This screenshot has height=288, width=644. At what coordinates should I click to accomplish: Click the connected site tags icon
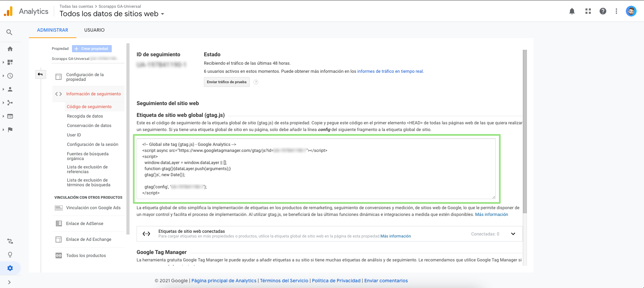(x=146, y=234)
